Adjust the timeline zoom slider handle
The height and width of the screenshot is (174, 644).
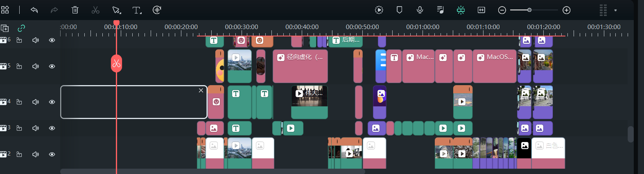529,10
